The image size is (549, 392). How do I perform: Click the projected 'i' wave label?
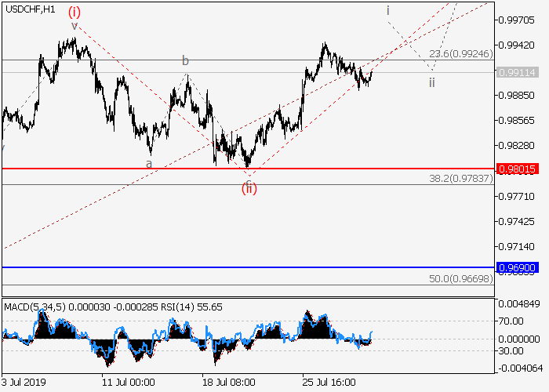387,10
